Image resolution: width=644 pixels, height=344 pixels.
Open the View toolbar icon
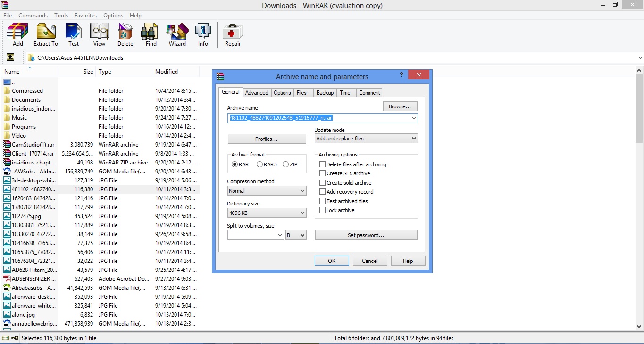99,32
